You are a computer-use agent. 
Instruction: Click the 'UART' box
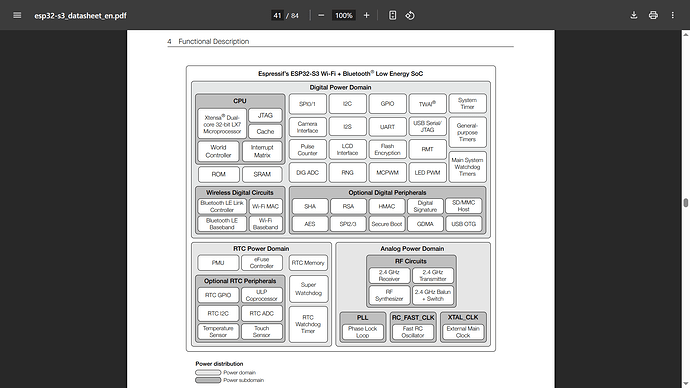click(x=387, y=127)
